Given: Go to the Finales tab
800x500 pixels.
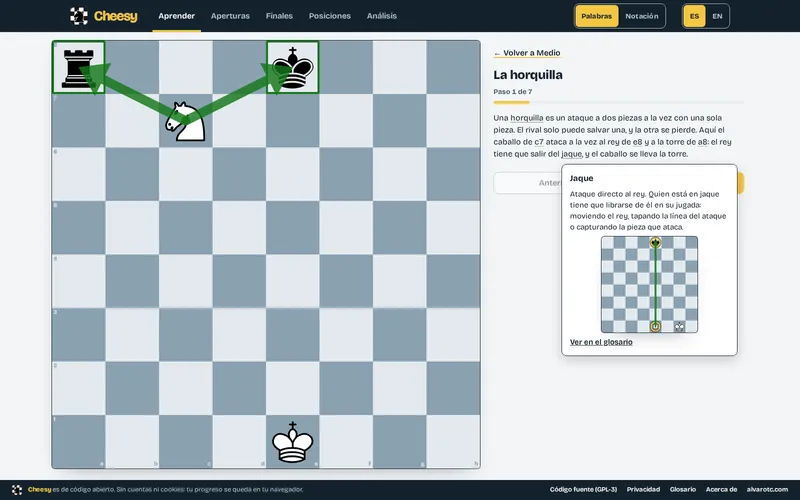Looking at the screenshot, I should coord(279,16).
